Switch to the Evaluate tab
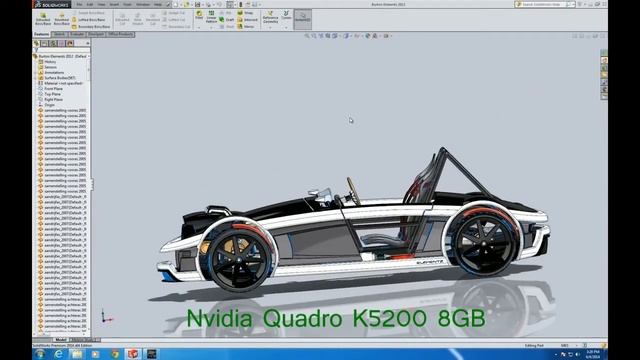 pyautogui.click(x=77, y=35)
